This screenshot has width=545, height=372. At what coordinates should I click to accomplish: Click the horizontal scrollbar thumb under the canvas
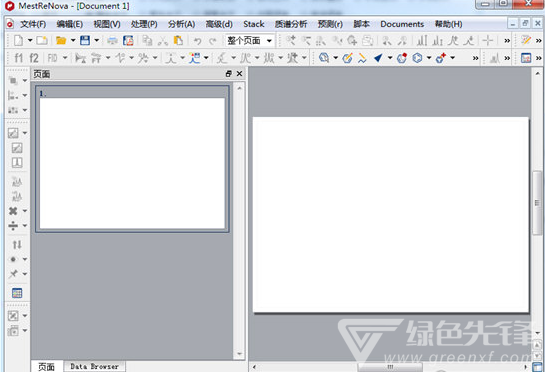(390, 367)
